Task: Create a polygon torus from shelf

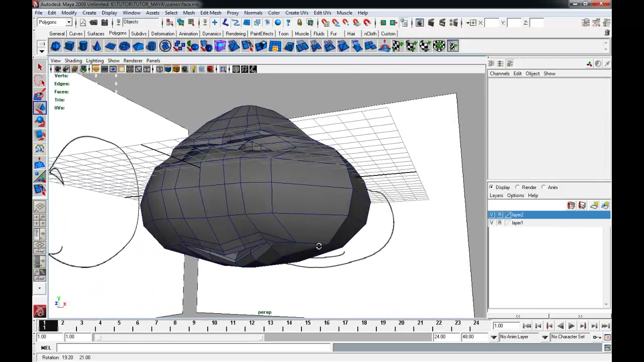Action: click(124, 46)
